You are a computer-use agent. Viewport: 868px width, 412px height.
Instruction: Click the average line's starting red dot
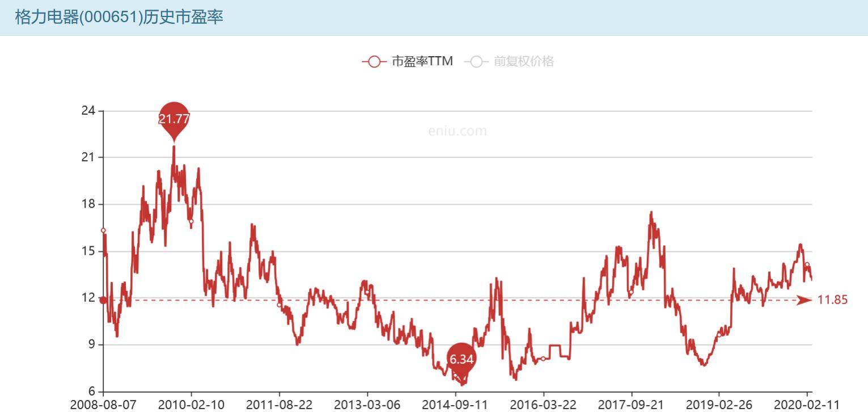103,300
